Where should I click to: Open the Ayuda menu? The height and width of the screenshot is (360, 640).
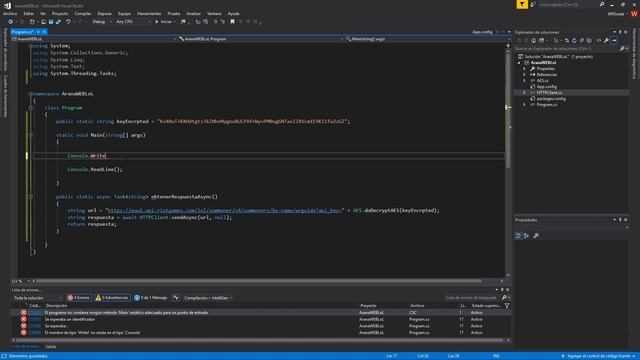tap(233, 13)
